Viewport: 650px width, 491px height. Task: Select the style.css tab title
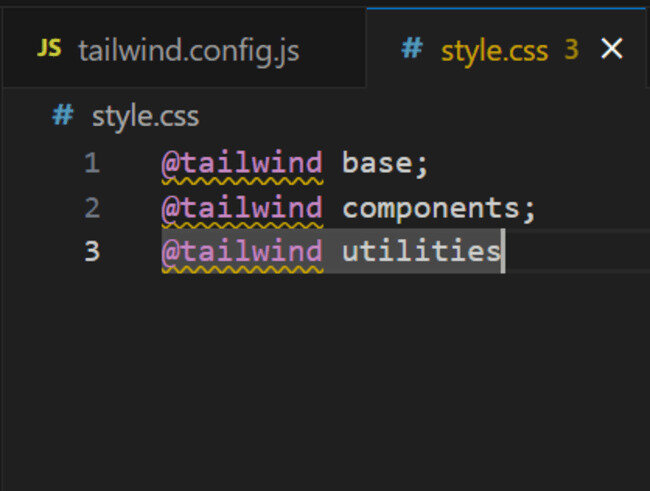(x=497, y=50)
